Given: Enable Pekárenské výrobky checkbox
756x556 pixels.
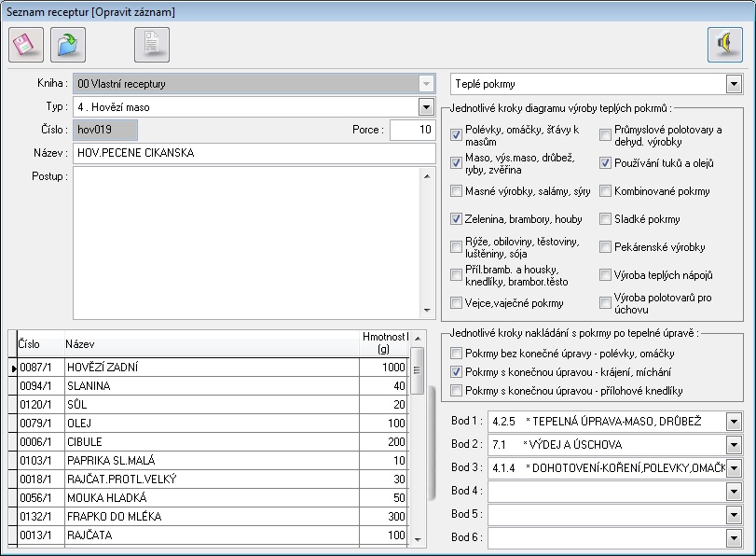Looking at the screenshot, I should click(x=605, y=247).
